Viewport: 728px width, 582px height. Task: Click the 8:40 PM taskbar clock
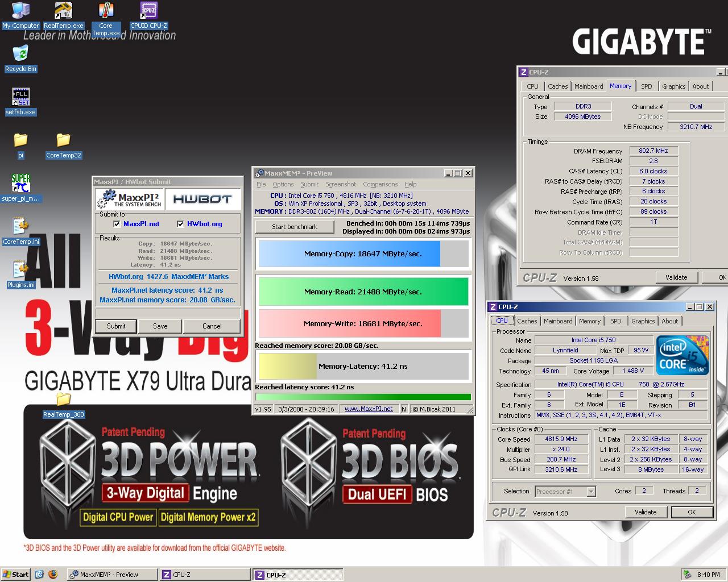point(709,575)
